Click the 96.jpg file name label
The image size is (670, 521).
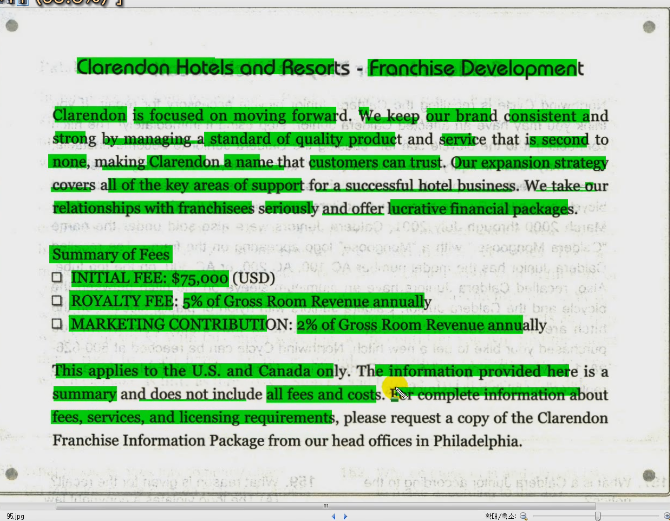coord(16,517)
